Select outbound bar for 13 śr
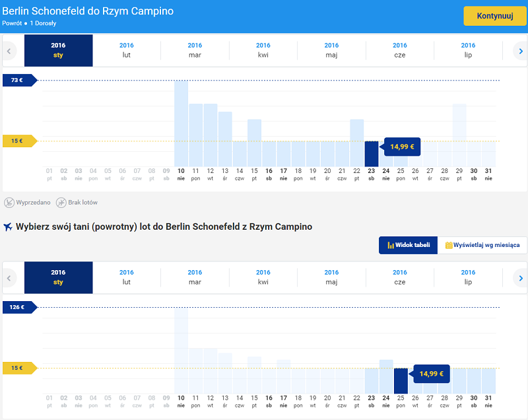 point(225,139)
